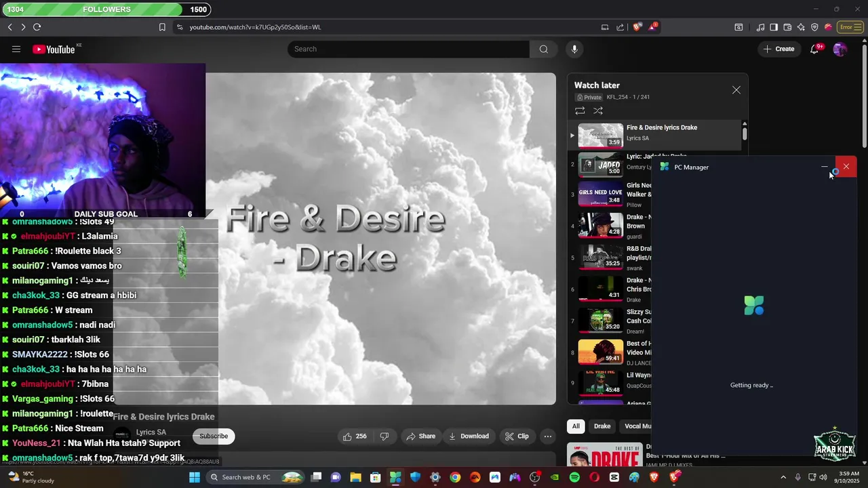
Task: Open File Explorer from the taskbar
Action: [x=355, y=477]
